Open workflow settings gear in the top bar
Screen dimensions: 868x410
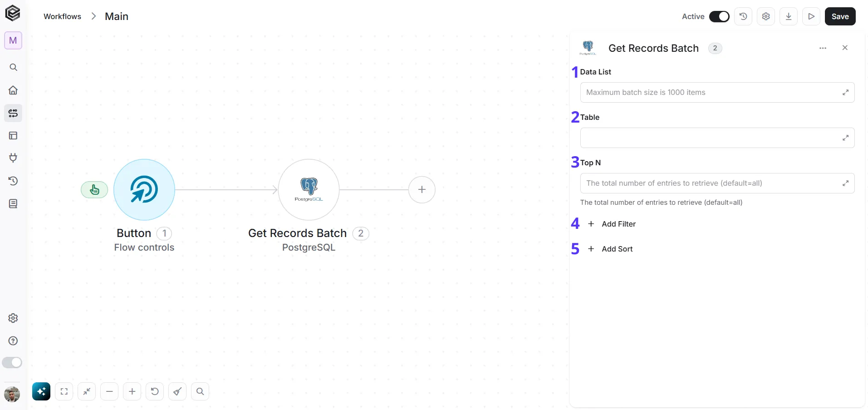tap(766, 16)
